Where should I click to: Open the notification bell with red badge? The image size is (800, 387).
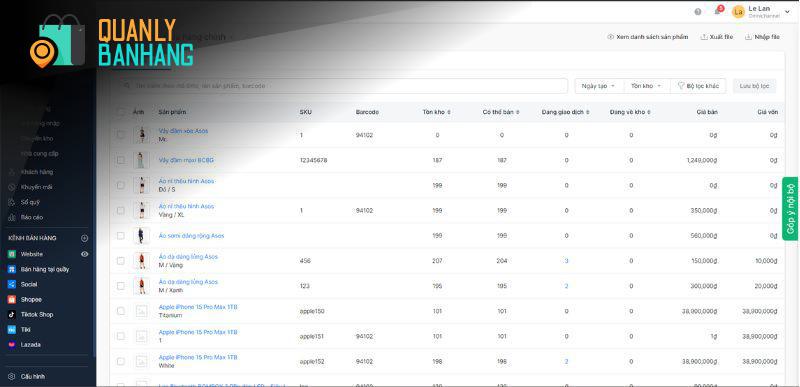coord(718,11)
